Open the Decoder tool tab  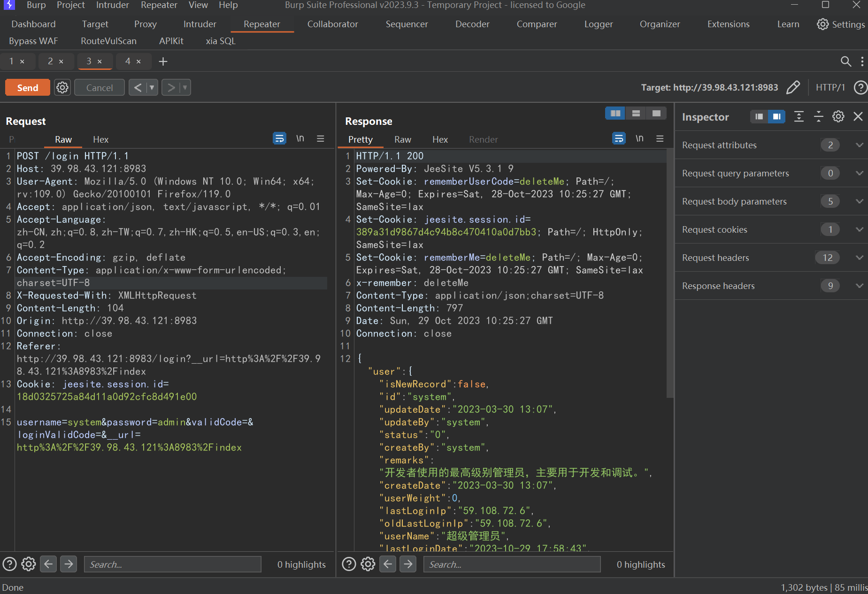click(472, 24)
